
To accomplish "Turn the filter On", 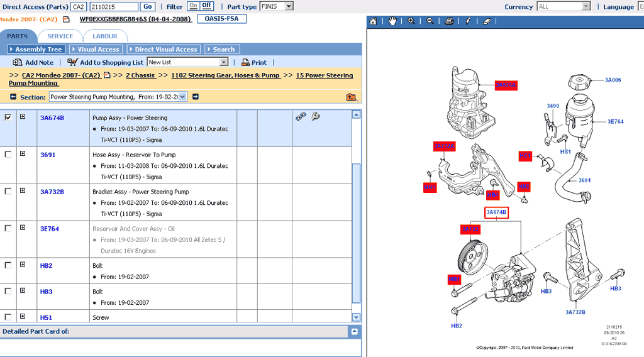I will coord(194,6).
